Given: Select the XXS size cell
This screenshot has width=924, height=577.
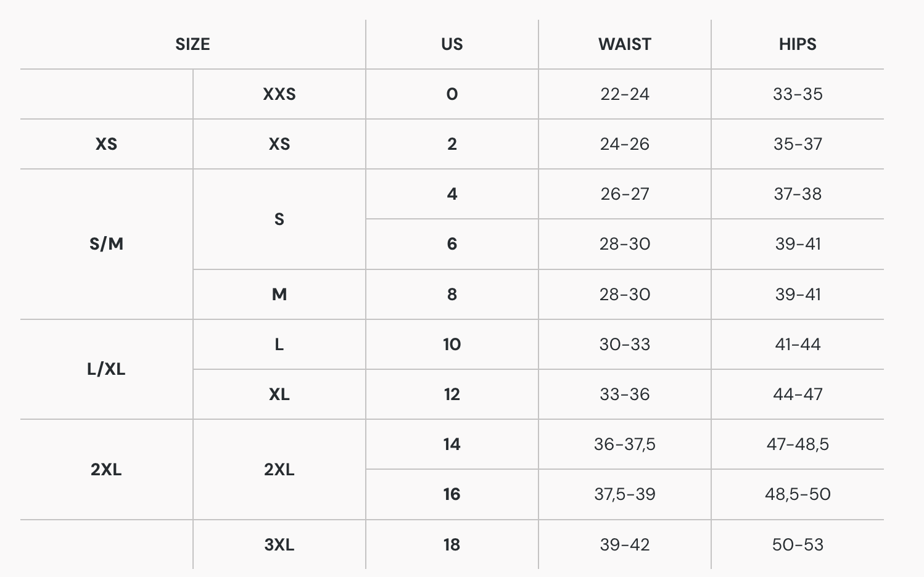Looking at the screenshot, I should 279,94.
